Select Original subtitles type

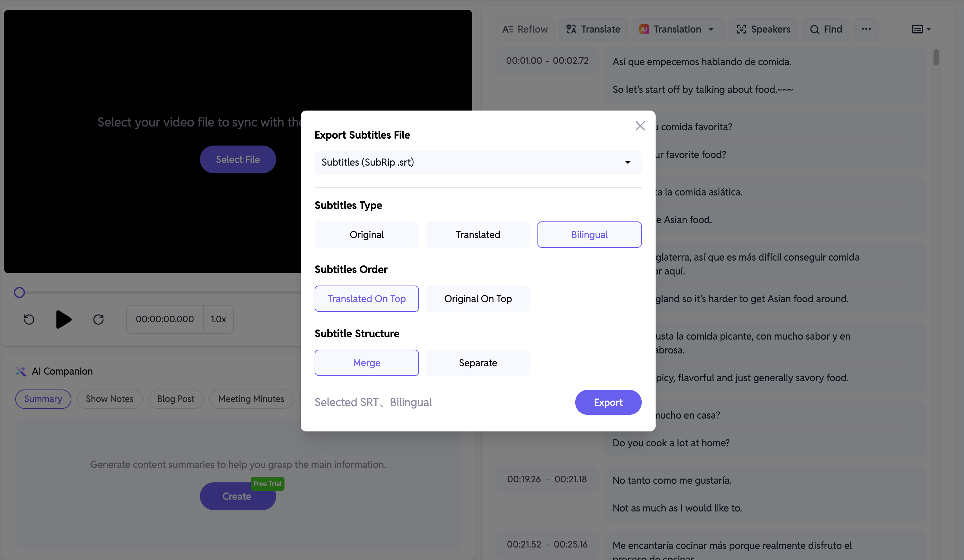pos(367,235)
